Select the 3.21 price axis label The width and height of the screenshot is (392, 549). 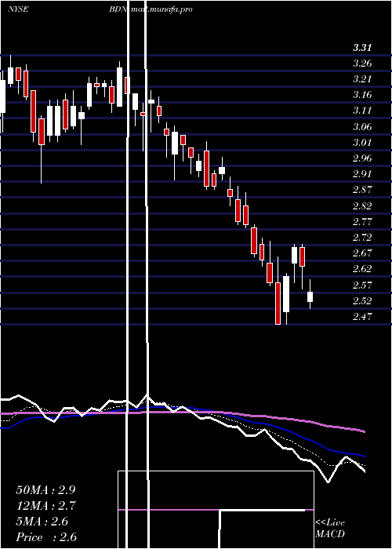(362, 79)
